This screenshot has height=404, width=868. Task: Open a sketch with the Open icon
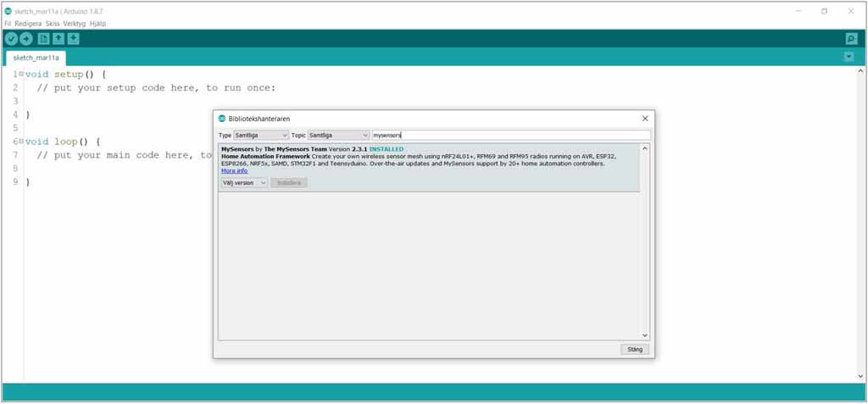(x=58, y=39)
